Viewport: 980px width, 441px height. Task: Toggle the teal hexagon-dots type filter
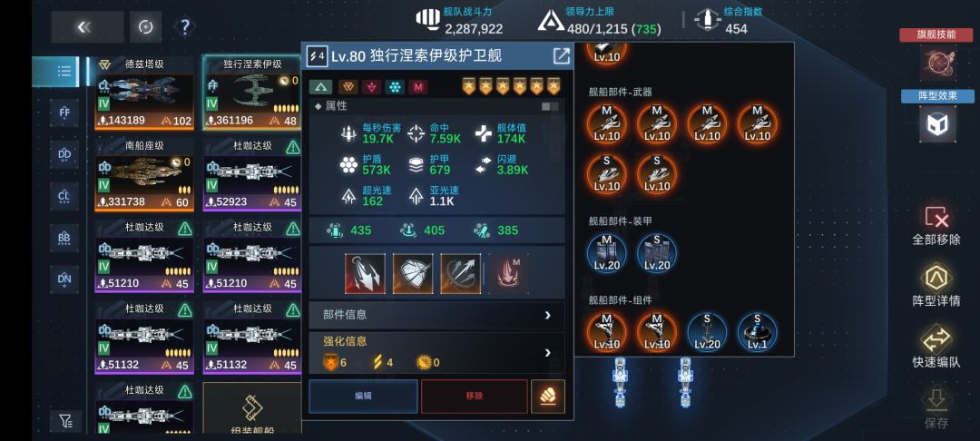[395, 87]
